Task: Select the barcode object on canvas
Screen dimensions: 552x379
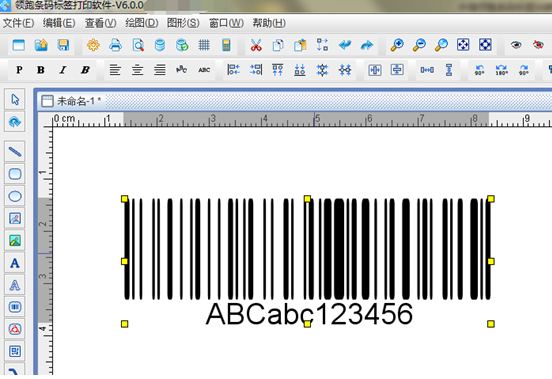Action: pyautogui.click(x=307, y=261)
